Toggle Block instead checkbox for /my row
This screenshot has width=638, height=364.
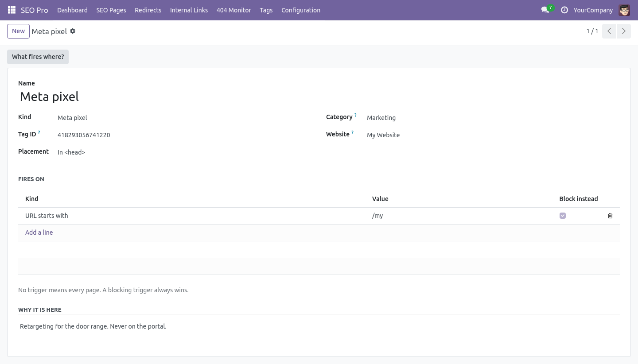[563, 216]
